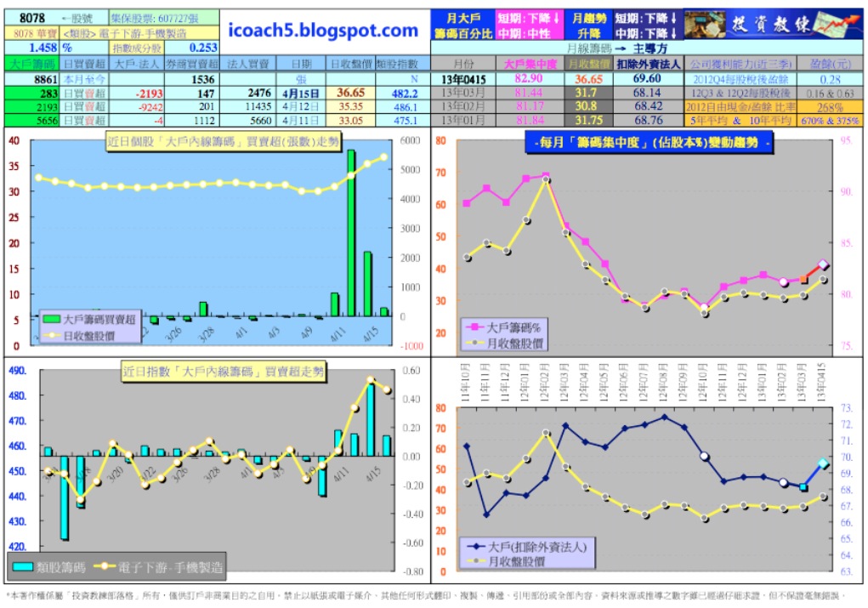Click the closing price 35.35
Screen dimensions: 868x608
[x=350, y=106]
